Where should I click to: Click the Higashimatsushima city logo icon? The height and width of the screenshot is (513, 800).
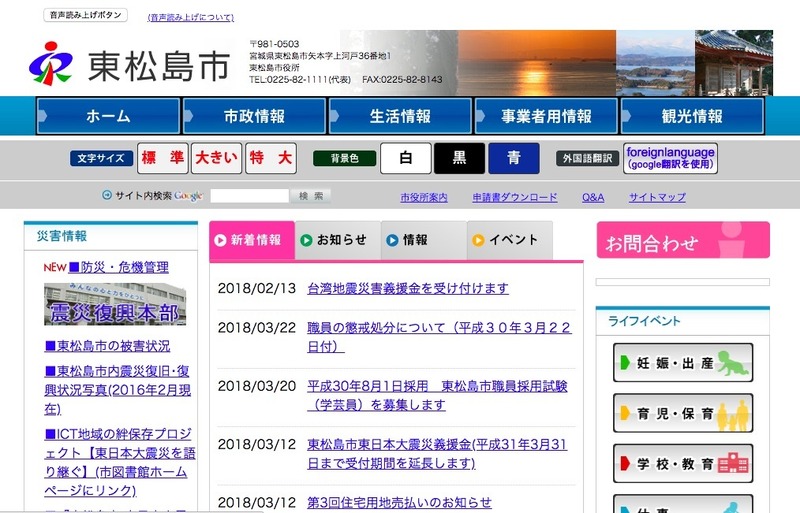click(50, 64)
